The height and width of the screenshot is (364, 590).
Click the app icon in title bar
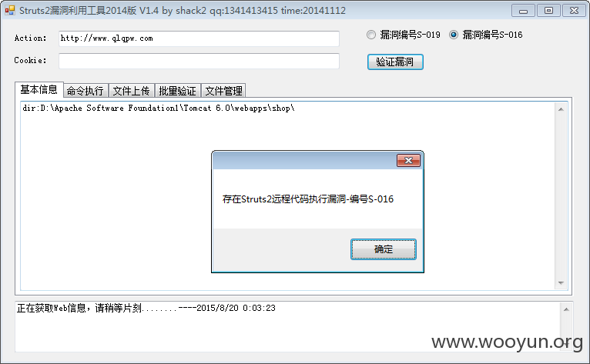pyautogui.click(x=9, y=10)
